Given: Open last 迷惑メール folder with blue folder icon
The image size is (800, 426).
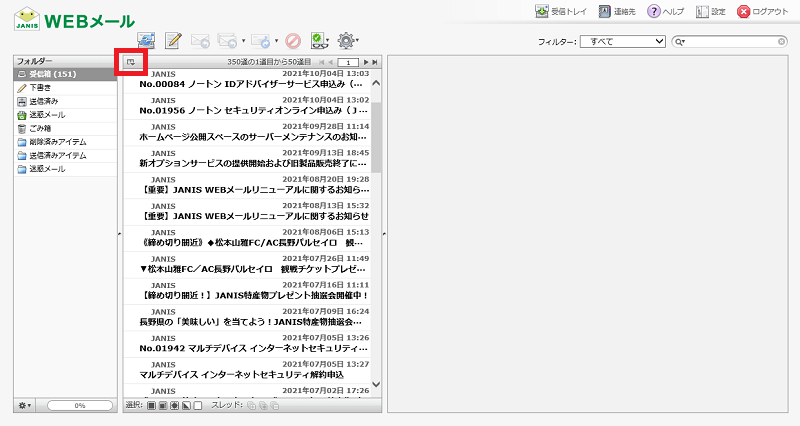Looking at the screenshot, I should (x=65, y=169).
